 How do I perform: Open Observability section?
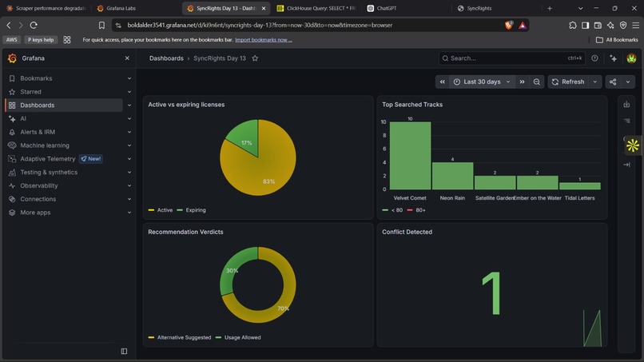tap(39, 185)
